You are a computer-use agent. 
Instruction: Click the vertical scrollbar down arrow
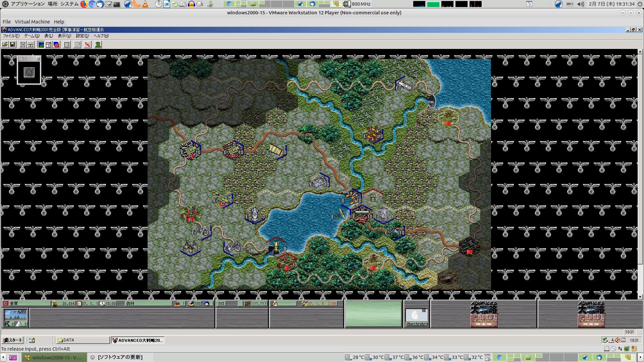tap(640, 297)
